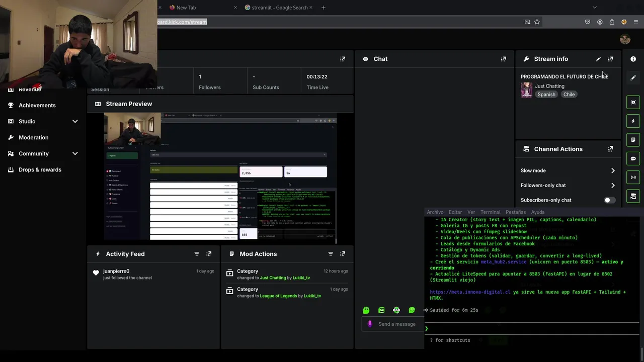Open Drops & rewards in sidebar
The image size is (644, 362).
click(40, 169)
